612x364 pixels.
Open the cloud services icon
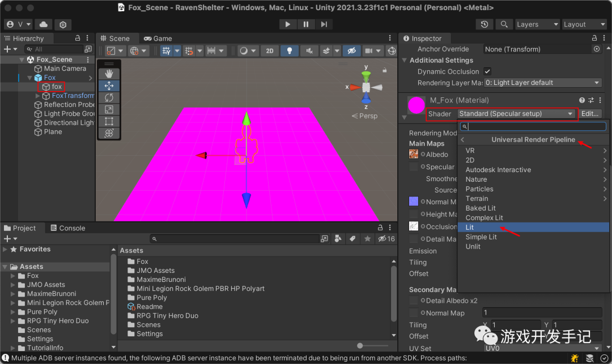pos(44,24)
